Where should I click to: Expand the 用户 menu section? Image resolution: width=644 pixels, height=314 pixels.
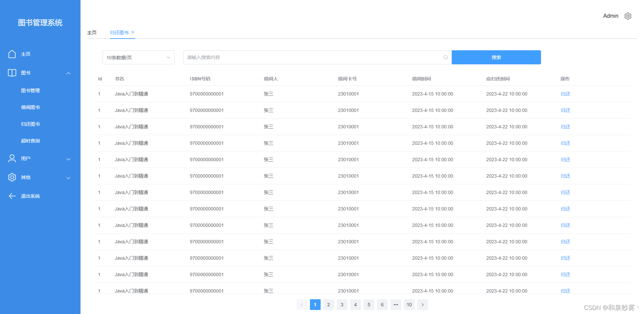[x=68, y=159]
